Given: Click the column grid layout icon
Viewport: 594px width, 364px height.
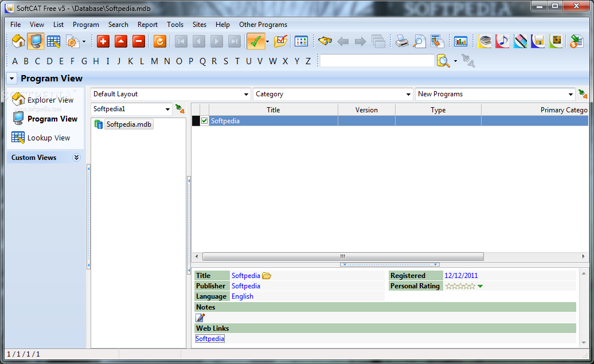Looking at the screenshot, I should pyautogui.click(x=301, y=41).
